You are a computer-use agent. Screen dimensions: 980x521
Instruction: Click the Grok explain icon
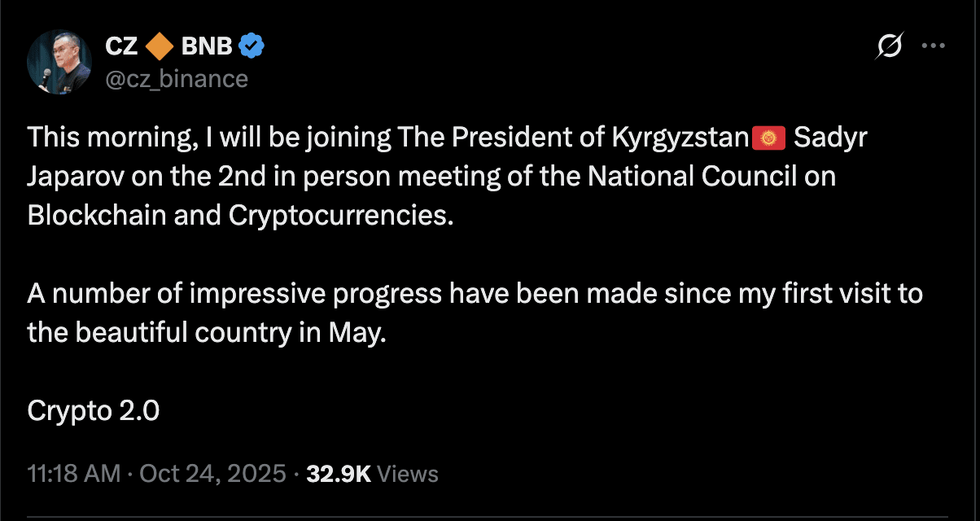coord(889,48)
